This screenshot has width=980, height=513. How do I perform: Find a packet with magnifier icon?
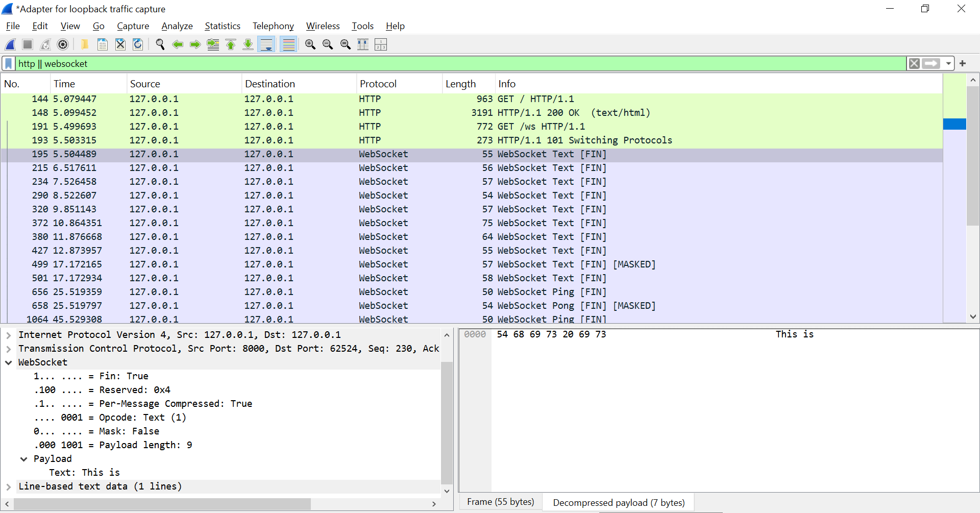pos(160,44)
